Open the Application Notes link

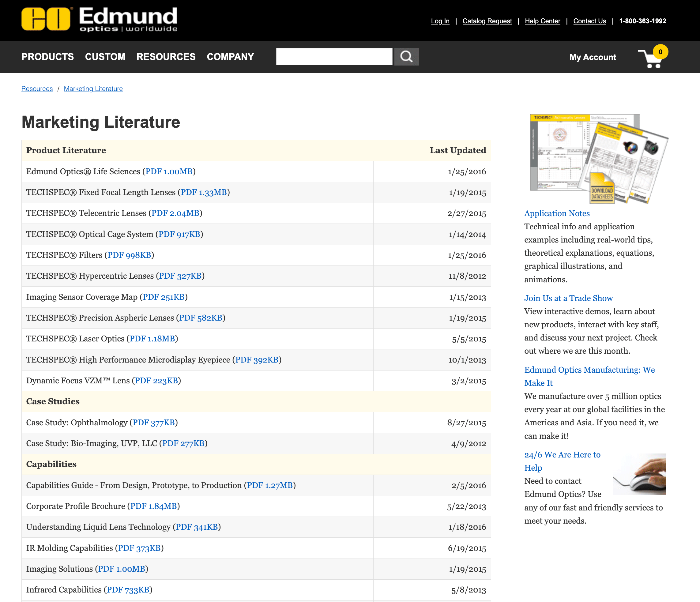pos(557,213)
